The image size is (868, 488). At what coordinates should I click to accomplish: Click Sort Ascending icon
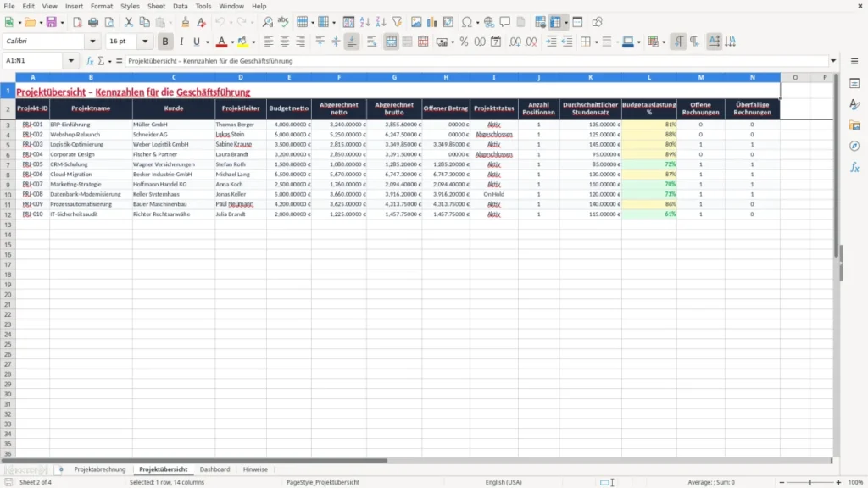tap(364, 22)
